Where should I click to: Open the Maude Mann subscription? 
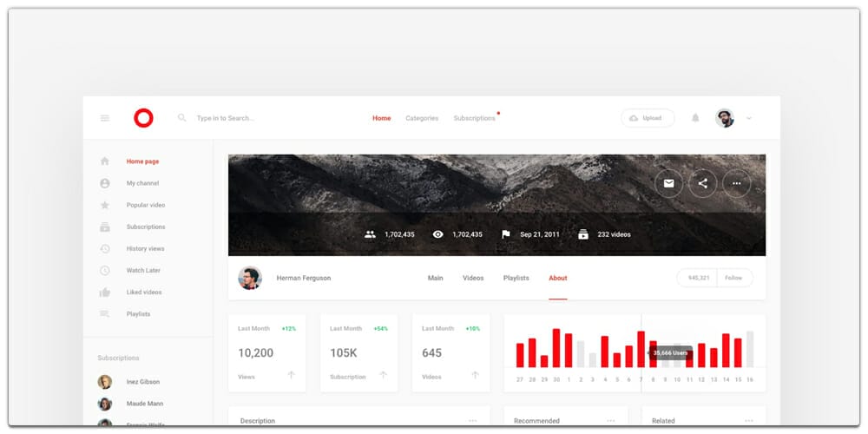(x=144, y=404)
